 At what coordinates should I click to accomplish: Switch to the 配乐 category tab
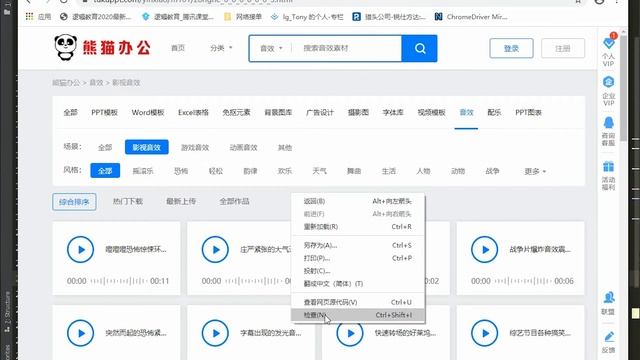(x=494, y=112)
